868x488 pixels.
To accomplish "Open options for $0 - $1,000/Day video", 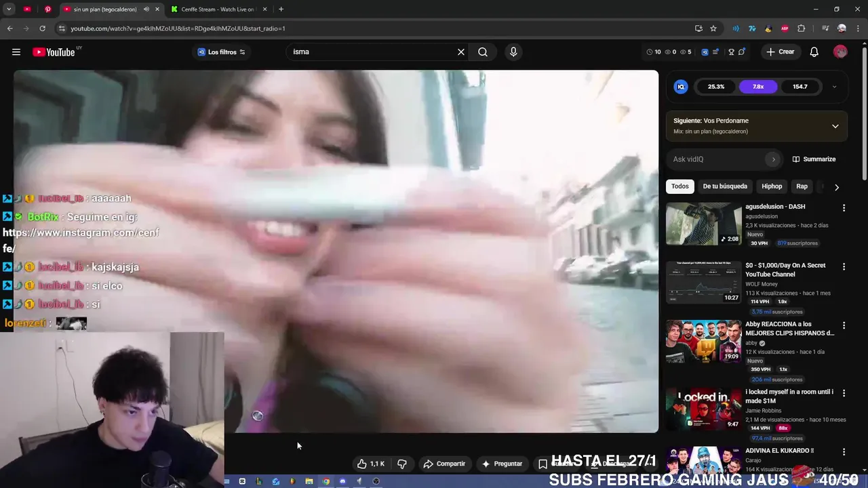I will (x=844, y=267).
